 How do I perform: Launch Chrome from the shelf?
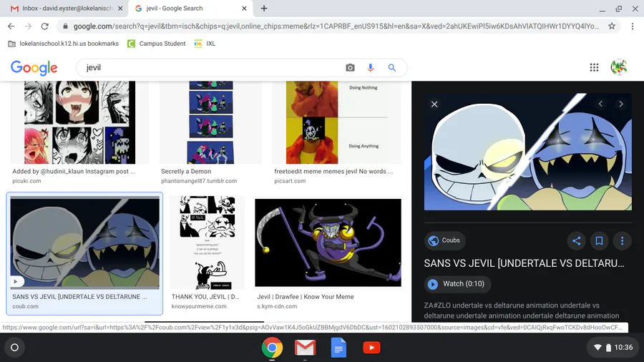click(x=272, y=348)
